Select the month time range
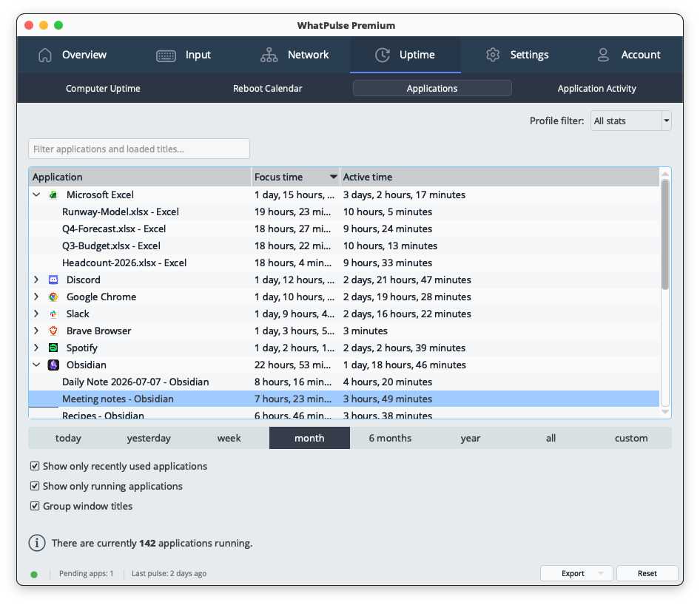This screenshot has height=605, width=700. (309, 438)
